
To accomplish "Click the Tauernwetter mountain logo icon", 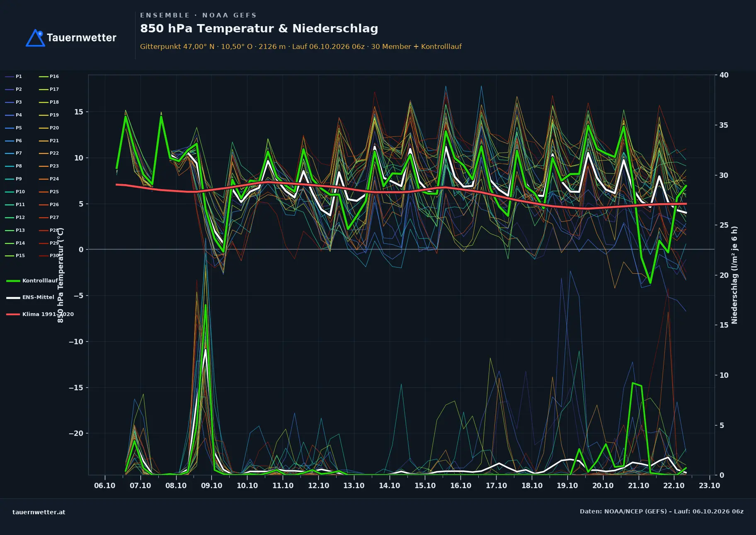I will (x=35, y=38).
